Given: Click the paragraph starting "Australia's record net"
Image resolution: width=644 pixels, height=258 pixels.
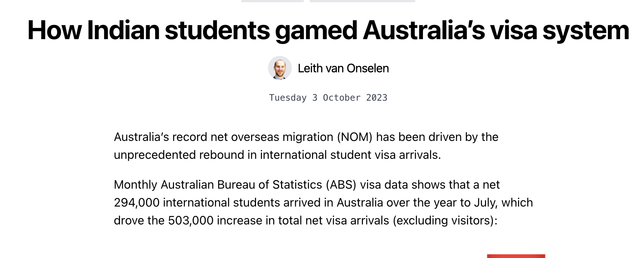Looking at the screenshot, I should tap(306, 146).
